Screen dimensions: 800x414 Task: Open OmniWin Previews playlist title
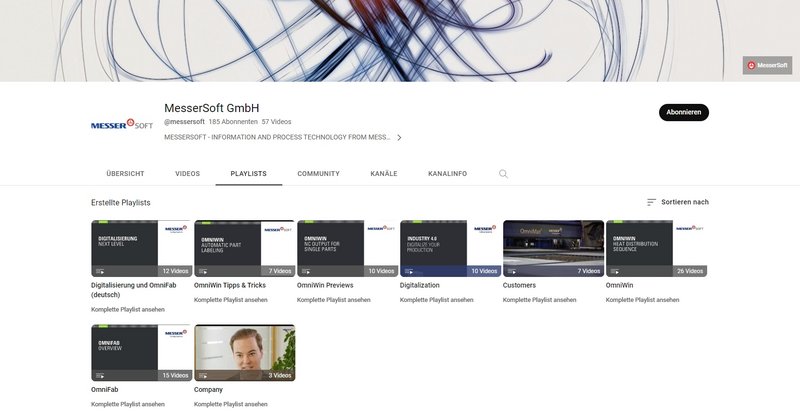pos(325,285)
